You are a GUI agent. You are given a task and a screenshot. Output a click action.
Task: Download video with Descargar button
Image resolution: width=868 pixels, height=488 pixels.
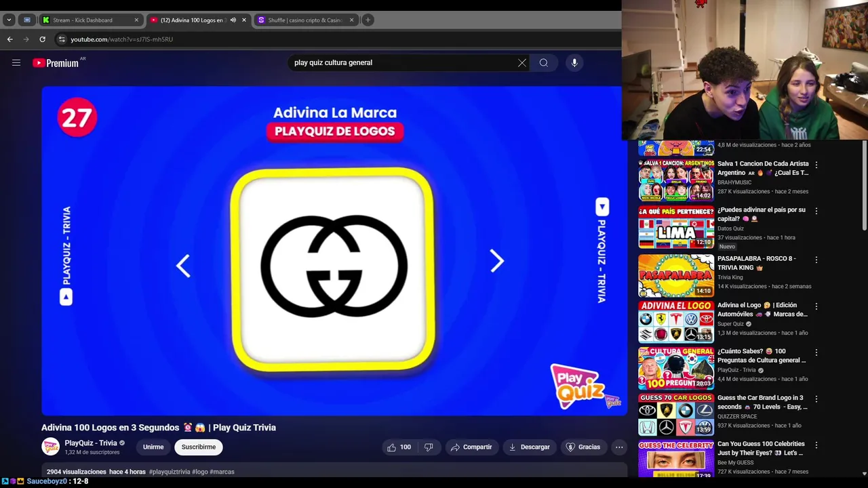(529, 447)
